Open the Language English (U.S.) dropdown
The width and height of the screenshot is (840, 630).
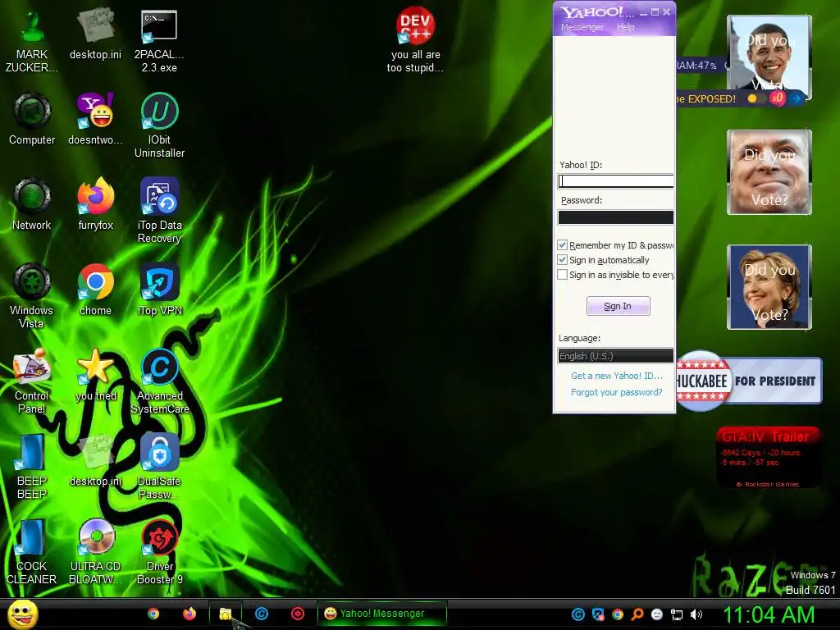615,356
